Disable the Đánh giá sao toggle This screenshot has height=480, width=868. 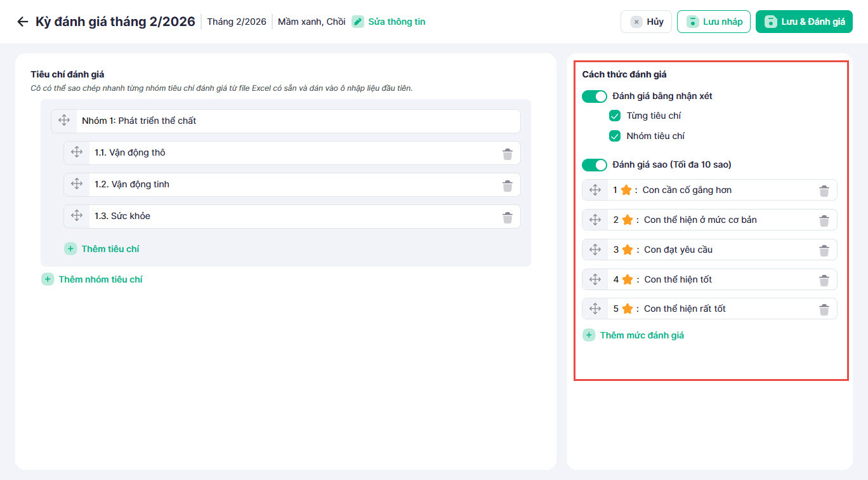[595, 165]
